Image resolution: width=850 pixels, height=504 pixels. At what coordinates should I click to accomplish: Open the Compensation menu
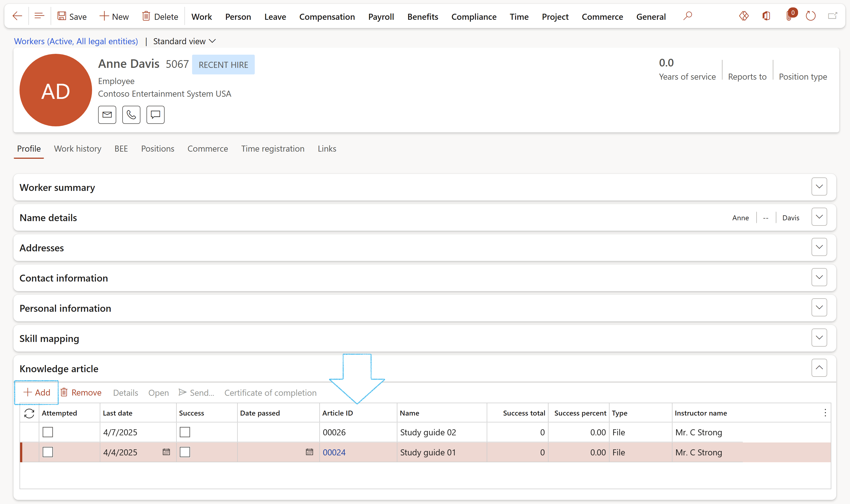(x=327, y=17)
